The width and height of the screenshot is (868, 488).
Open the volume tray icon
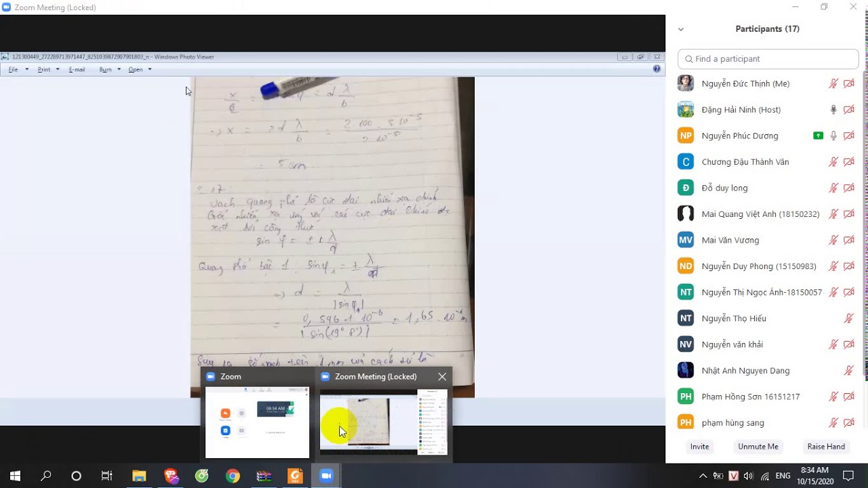(749, 476)
